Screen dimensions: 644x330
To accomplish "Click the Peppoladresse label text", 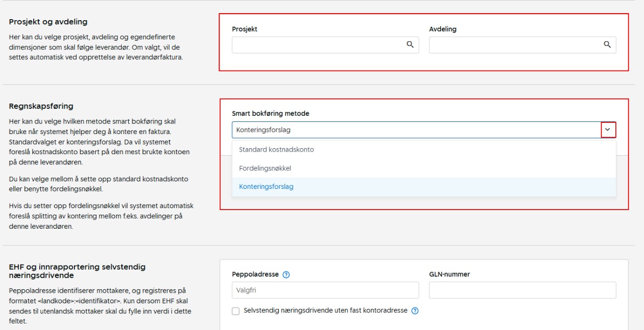I will pyautogui.click(x=255, y=275).
